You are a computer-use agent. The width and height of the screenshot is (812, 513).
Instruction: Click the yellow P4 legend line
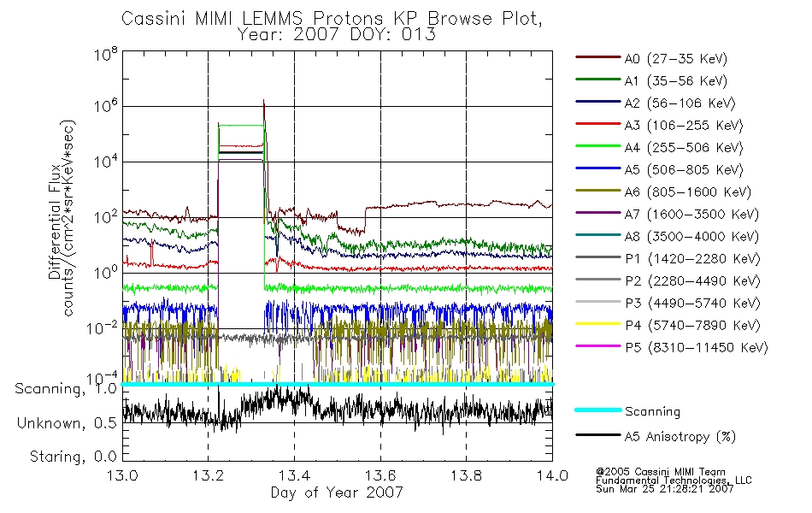click(597, 324)
